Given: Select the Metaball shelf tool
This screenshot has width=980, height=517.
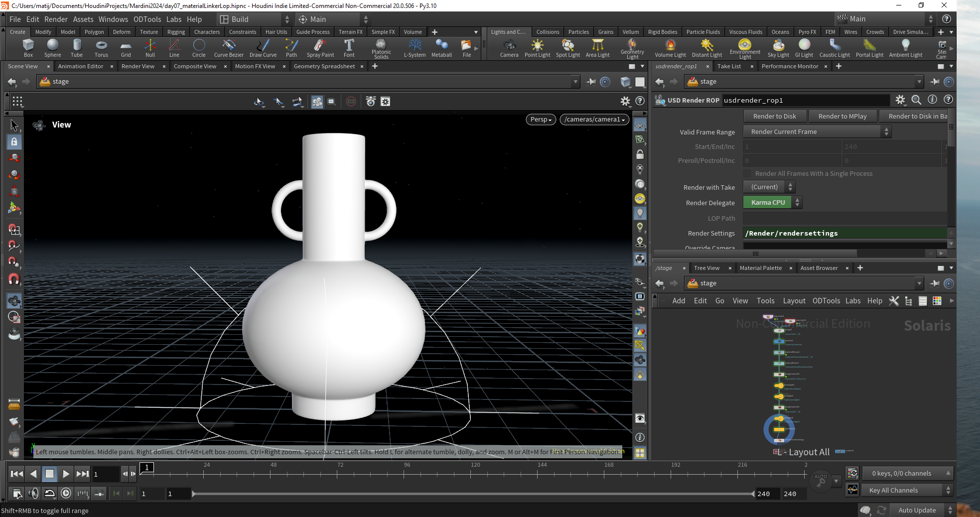Looking at the screenshot, I should tap(441, 48).
